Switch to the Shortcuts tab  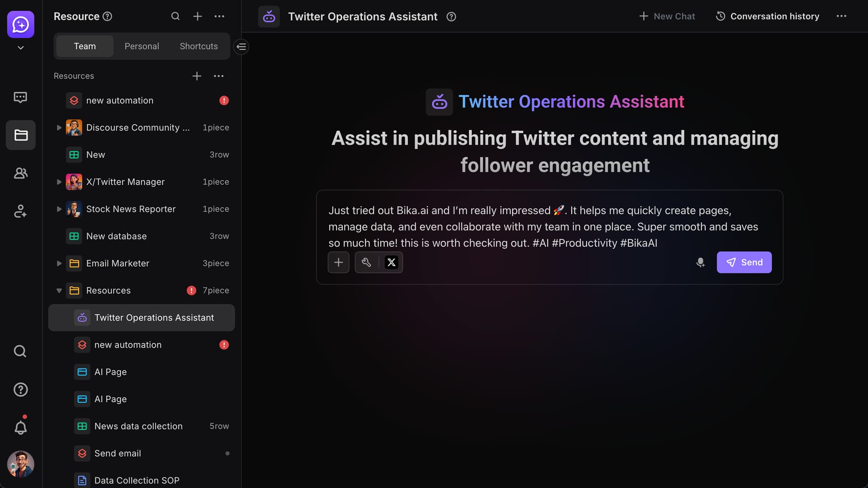tap(198, 46)
